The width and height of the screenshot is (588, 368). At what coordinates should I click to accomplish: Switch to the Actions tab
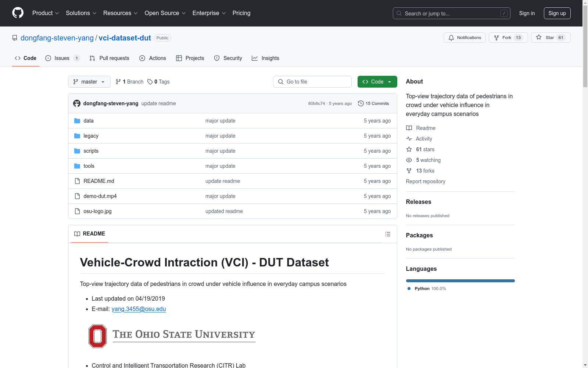[x=153, y=58]
